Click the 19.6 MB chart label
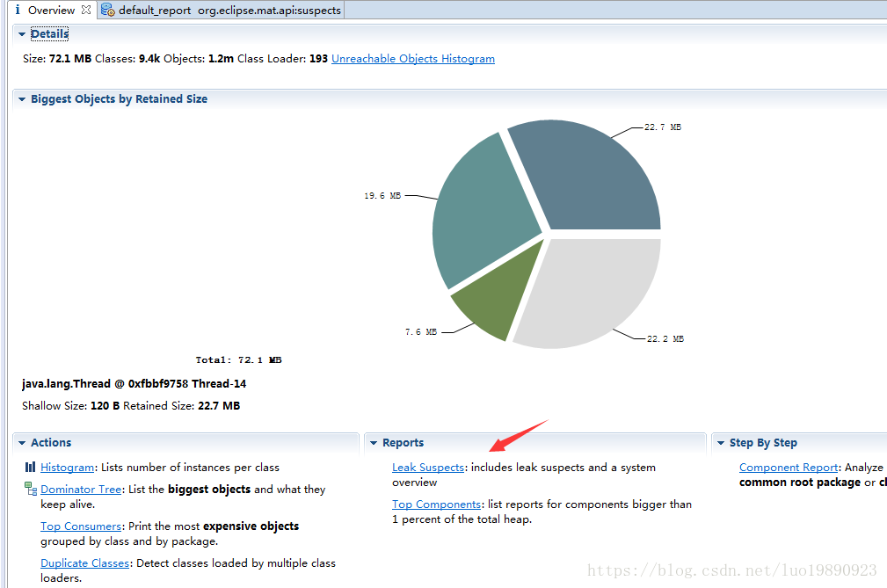The height and width of the screenshot is (588, 887). tap(382, 196)
